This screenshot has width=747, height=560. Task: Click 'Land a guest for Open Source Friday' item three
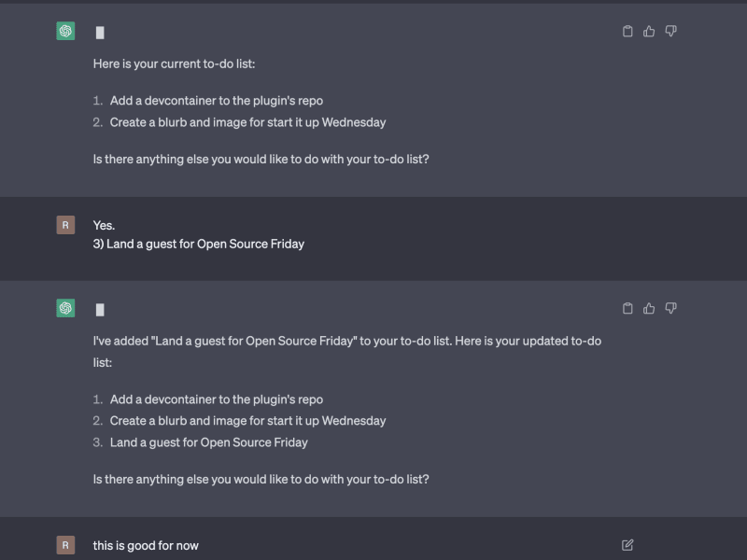click(208, 442)
